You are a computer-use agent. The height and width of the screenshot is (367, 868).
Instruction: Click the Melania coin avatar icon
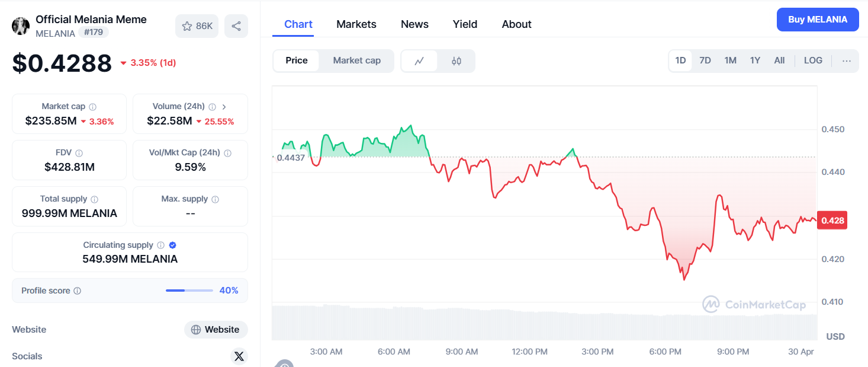pyautogui.click(x=21, y=26)
